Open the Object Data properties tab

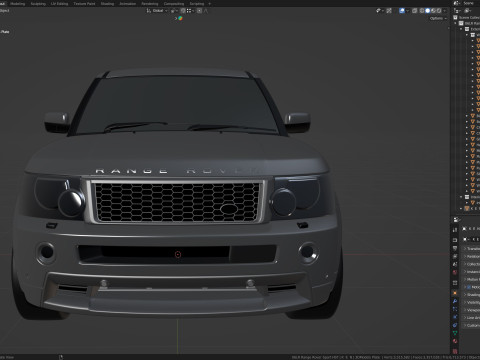[455, 333]
